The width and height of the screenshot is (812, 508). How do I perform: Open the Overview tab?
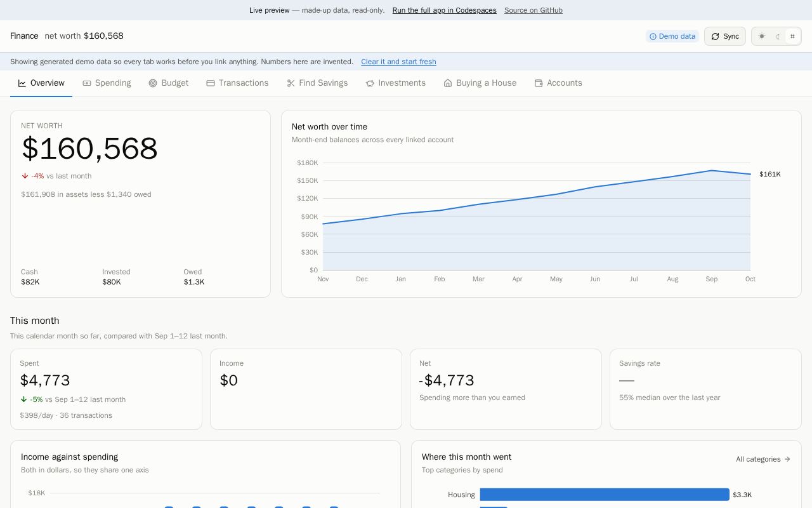[x=41, y=83]
